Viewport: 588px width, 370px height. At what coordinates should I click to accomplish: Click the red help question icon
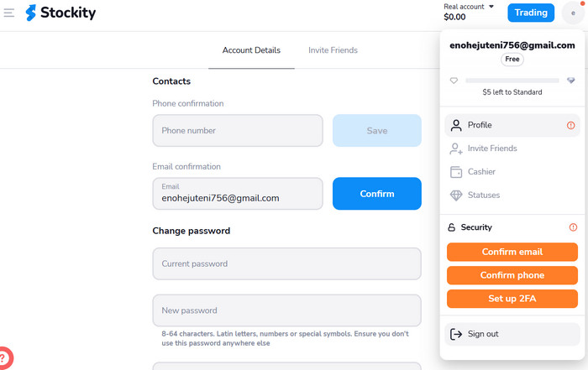pyautogui.click(x=4, y=358)
